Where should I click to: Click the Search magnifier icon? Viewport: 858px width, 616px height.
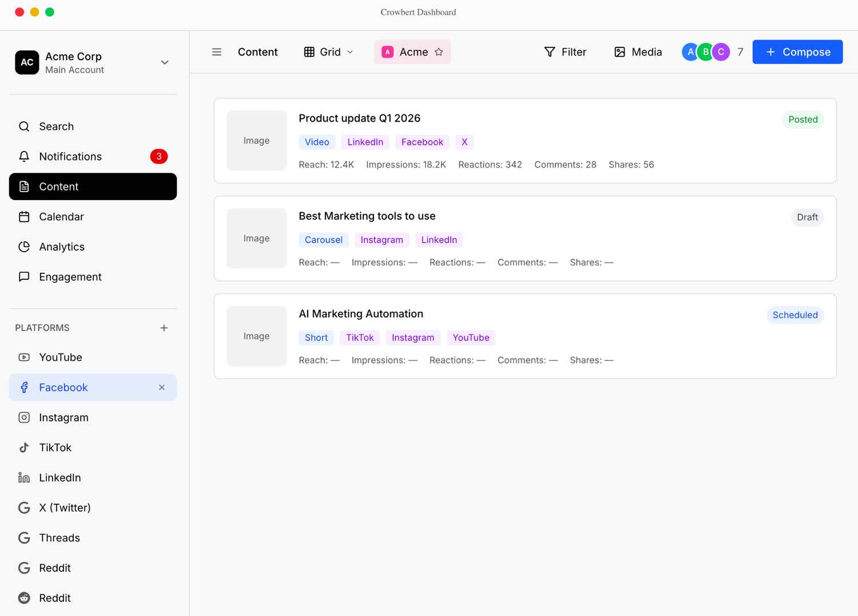(x=24, y=126)
